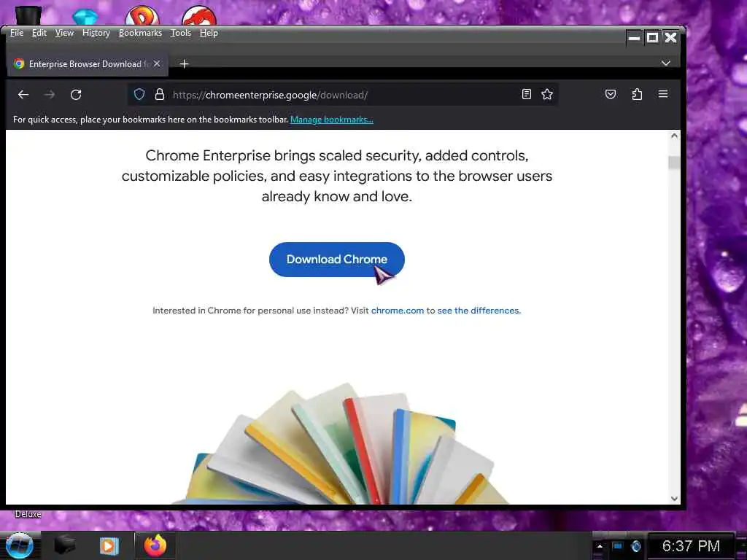This screenshot has height=560, width=747.
Task: Open the File menu
Action: pos(17,33)
